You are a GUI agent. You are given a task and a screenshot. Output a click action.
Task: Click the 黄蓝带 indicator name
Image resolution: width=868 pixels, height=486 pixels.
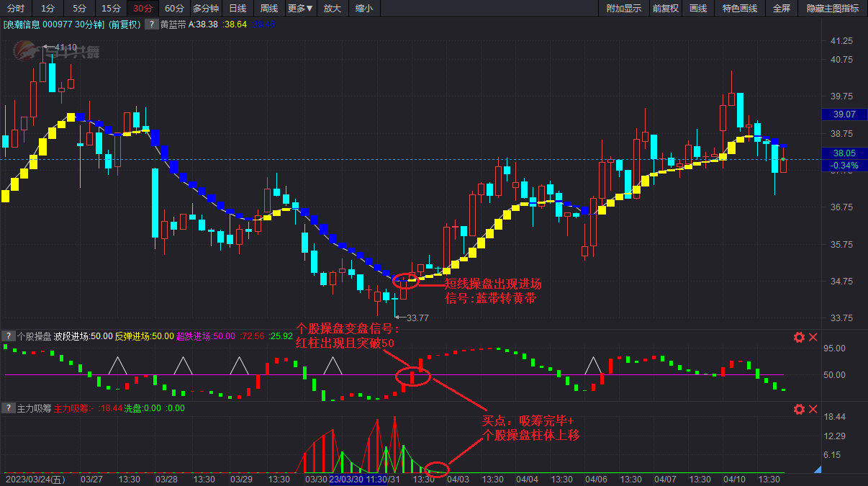click(x=173, y=24)
